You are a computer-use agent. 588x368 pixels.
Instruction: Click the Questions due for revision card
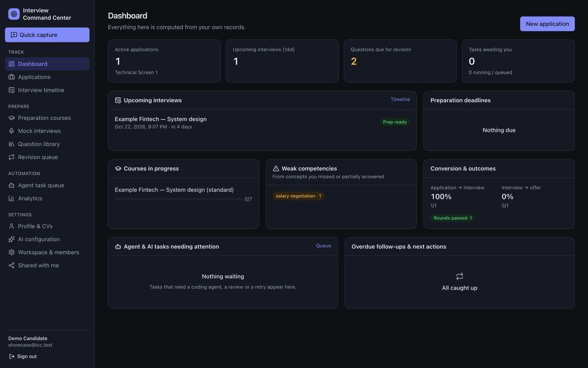pyautogui.click(x=400, y=61)
